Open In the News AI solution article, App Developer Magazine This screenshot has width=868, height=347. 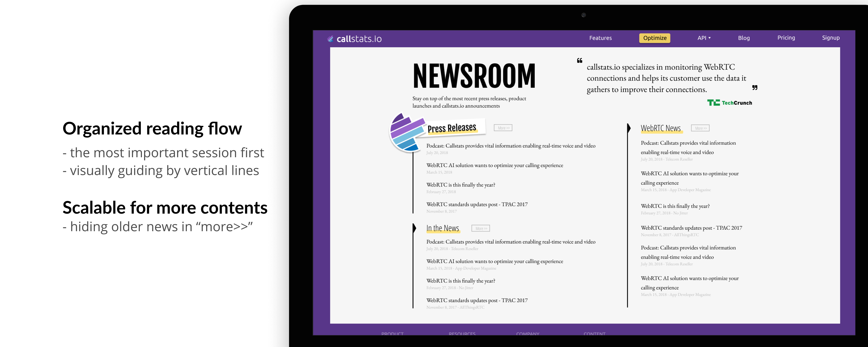tap(495, 261)
